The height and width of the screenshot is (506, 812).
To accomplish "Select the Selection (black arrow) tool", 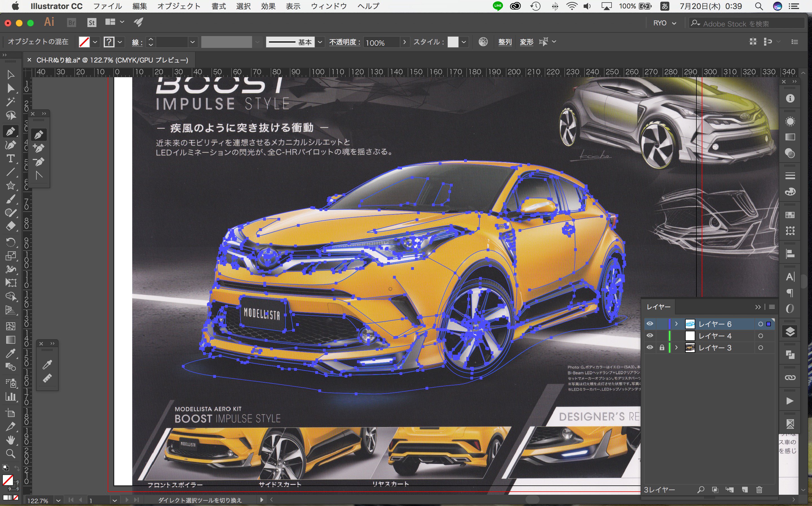I will tap(11, 75).
